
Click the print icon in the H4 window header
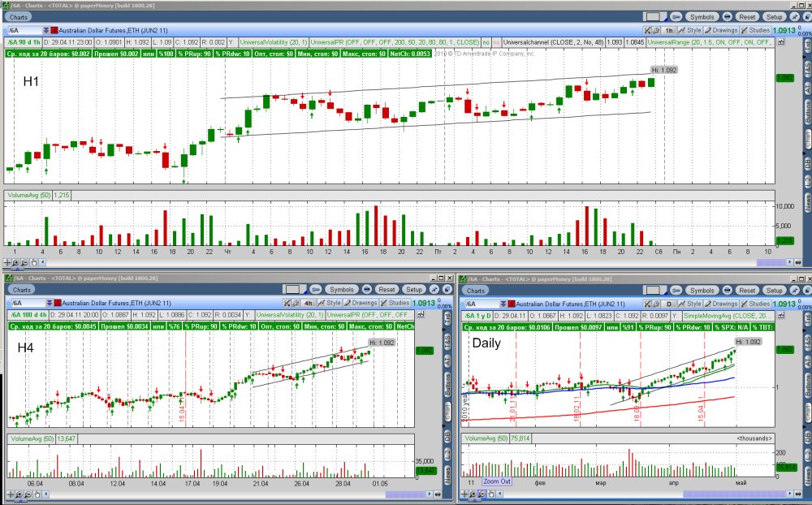click(x=367, y=290)
